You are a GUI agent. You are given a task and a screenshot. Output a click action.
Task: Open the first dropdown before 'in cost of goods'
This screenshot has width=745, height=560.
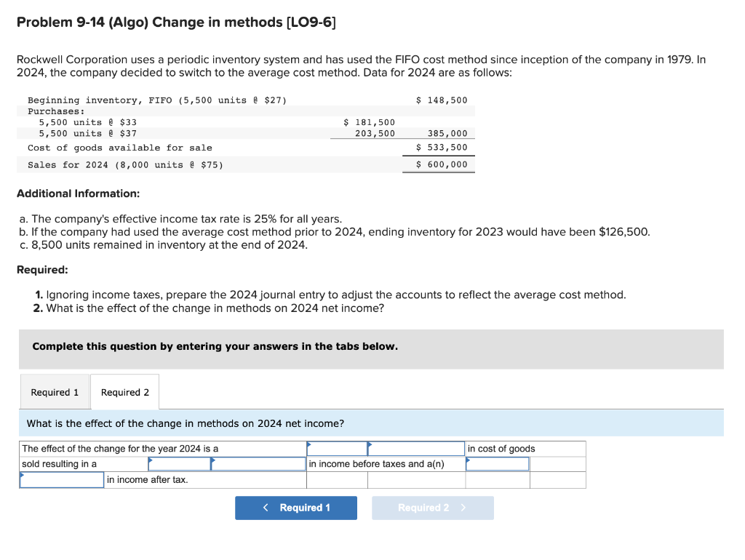(x=336, y=448)
